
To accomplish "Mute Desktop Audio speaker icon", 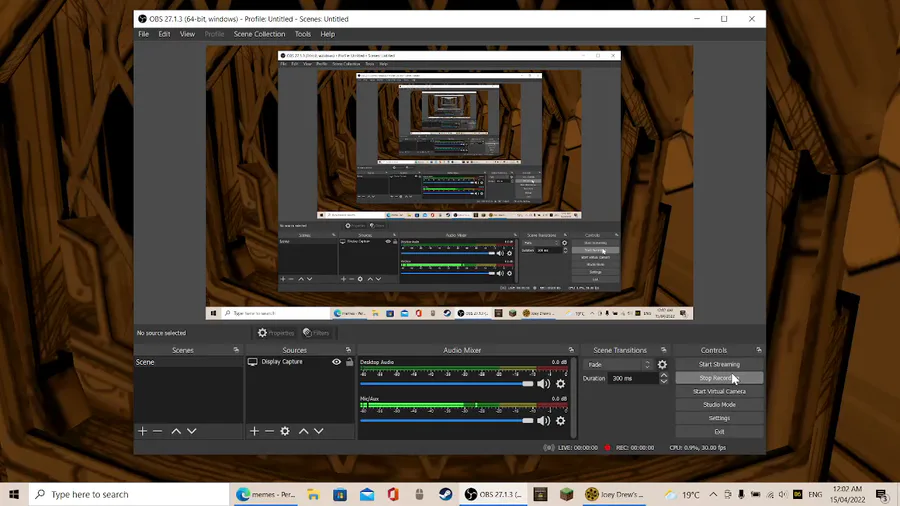I will click(x=544, y=384).
